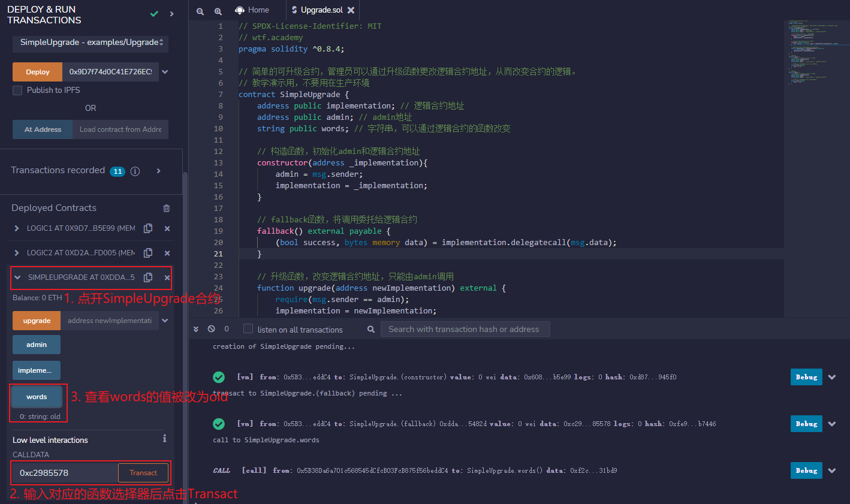Focus the CALLDATA input field
This screenshot has width=850, height=504.
65,473
